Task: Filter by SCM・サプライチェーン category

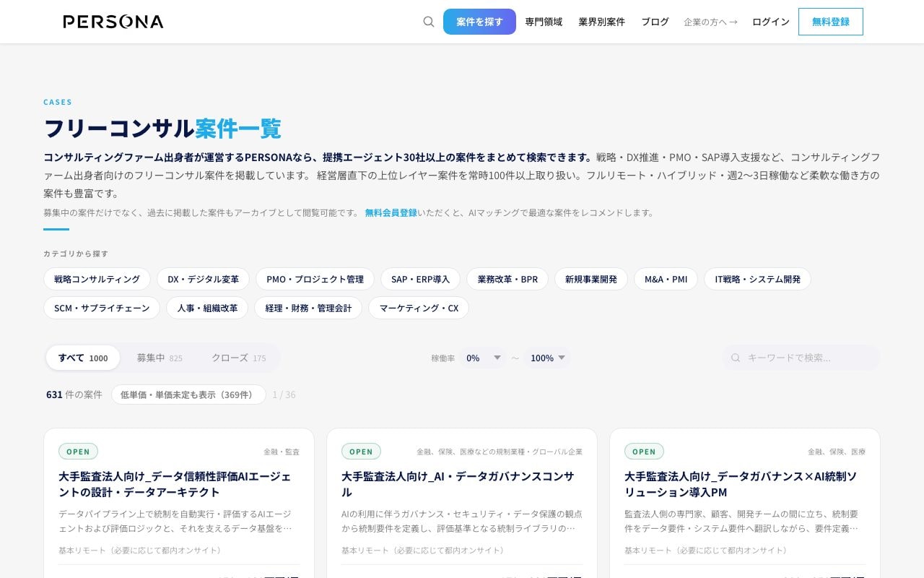Action: pyautogui.click(x=102, y=308)
